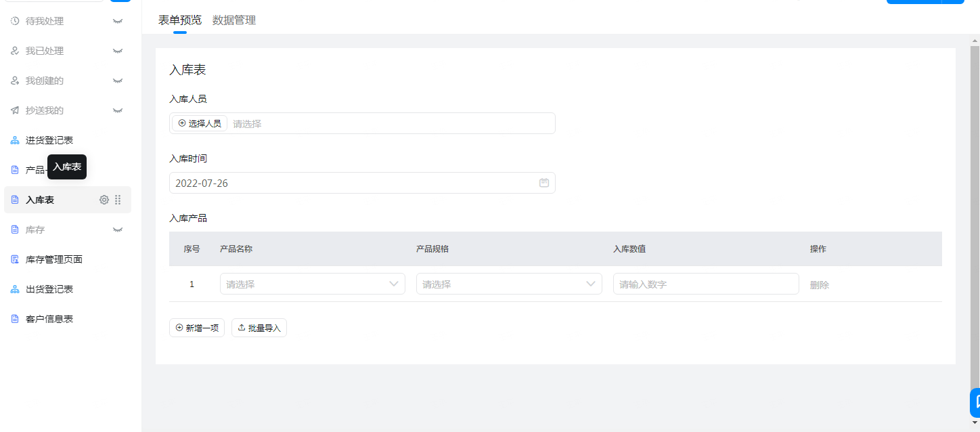Viewport: 980px width, 432px height.
Task: Toggle visibility eye for 抄送我的
Action: (x=118, y=110)
